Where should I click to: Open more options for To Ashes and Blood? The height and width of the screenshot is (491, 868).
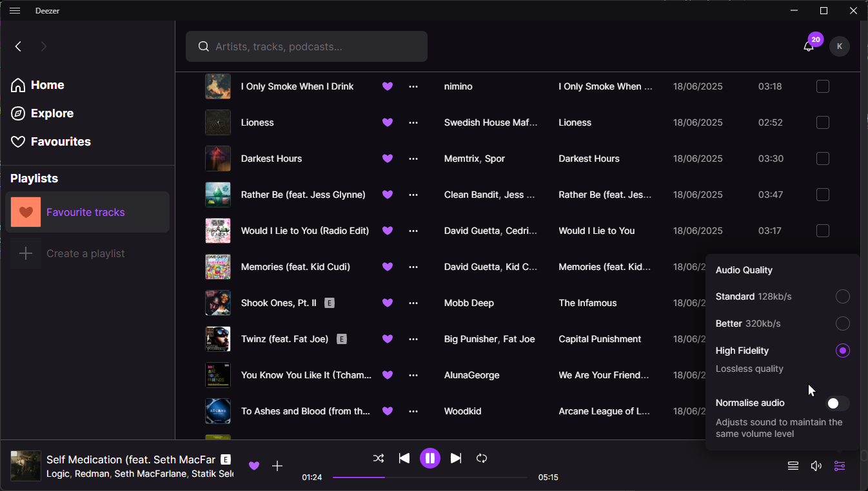[413, 411]
